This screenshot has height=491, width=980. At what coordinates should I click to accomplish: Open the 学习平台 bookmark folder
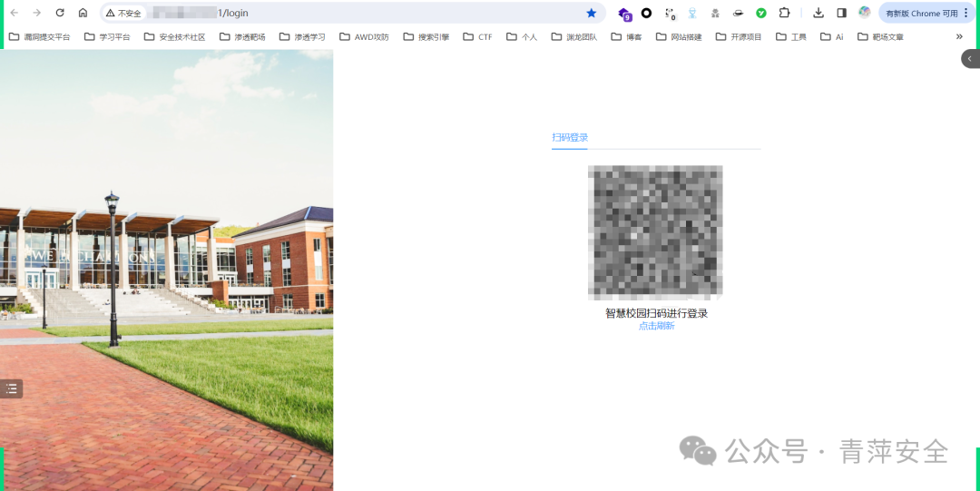pos(107,37)
